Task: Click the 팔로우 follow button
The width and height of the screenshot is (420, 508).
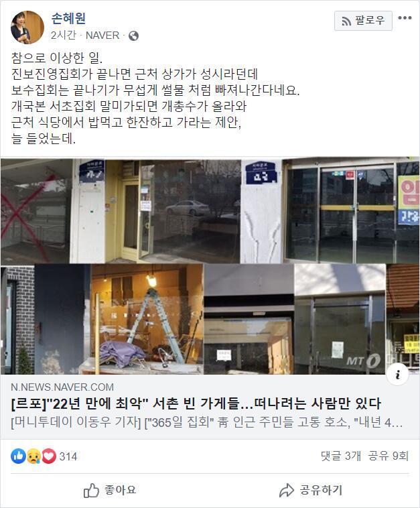Action: tap(363, 21)
